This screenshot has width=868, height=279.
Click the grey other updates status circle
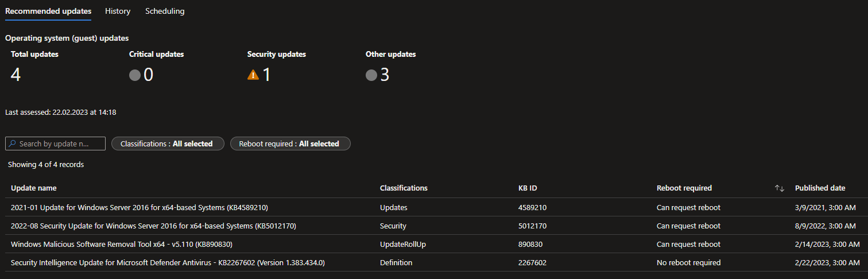pos(371,75)
